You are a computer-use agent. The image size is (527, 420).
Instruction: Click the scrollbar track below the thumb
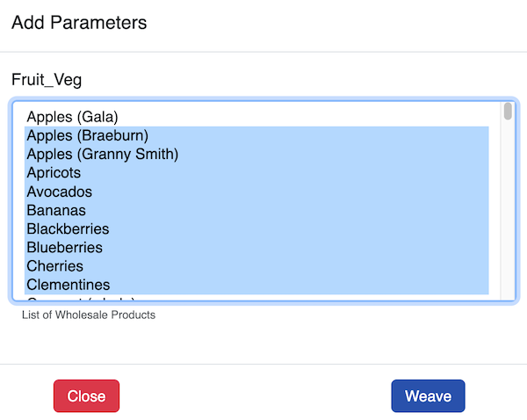[508, 220]
